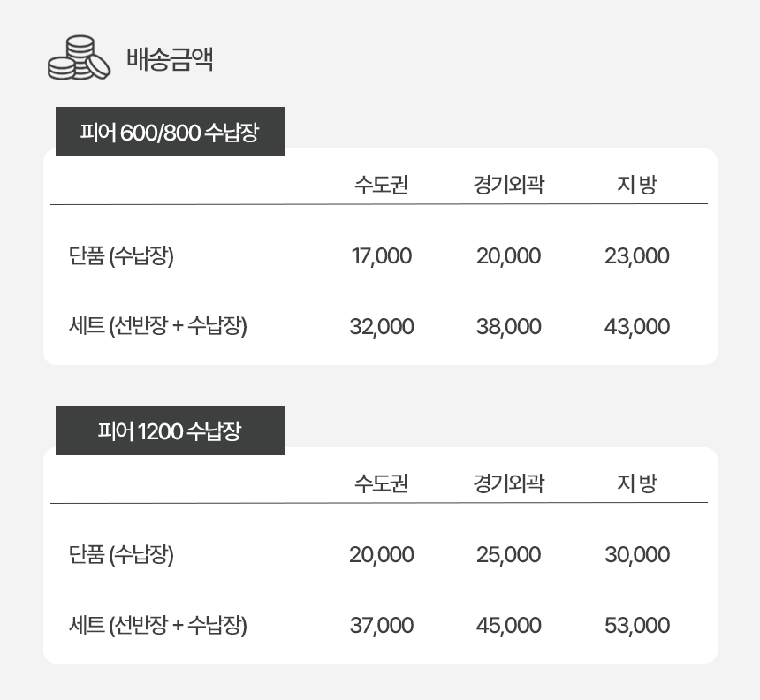Click 지방 header in the 600/800 table
Image resolution: width=760 pixels, height=700 pixels.
(x=636, y=186)
